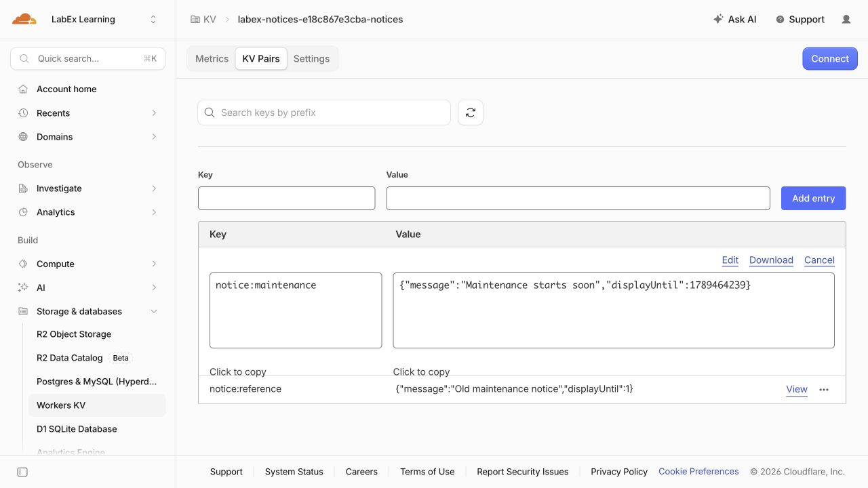Click the refresh keys icon button
This screenshot has height=488, width=868.
click(471, 113)
